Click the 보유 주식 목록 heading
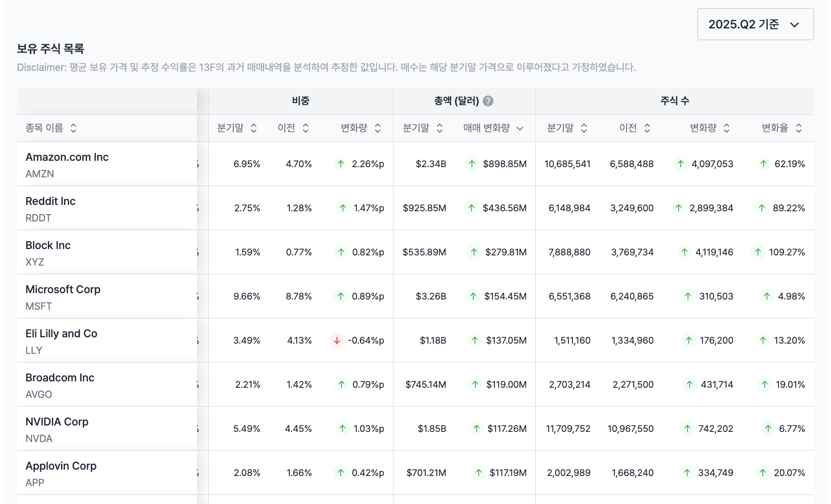The height and width of the screenshot is (504, 831). pyautogui.click(x=51, y=49)
